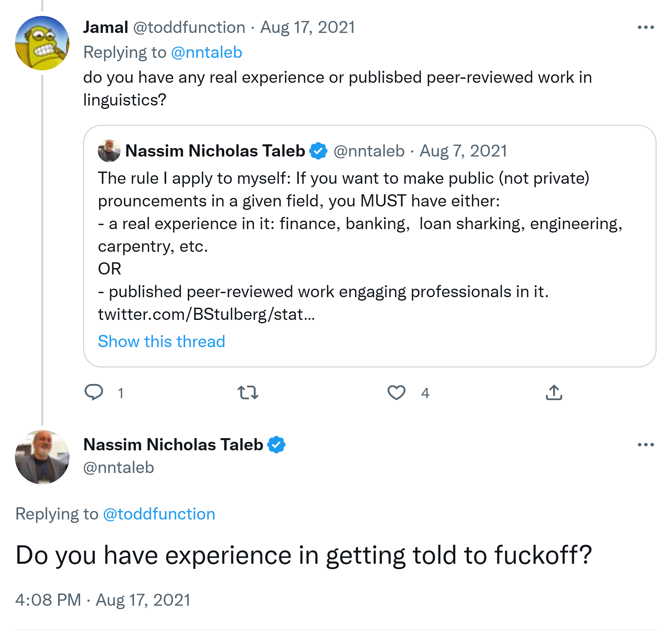Click the verified badge beside Taleb's reply name
Image resolution: width=670 pixels, height=644 pixels.
coord(276,445)
